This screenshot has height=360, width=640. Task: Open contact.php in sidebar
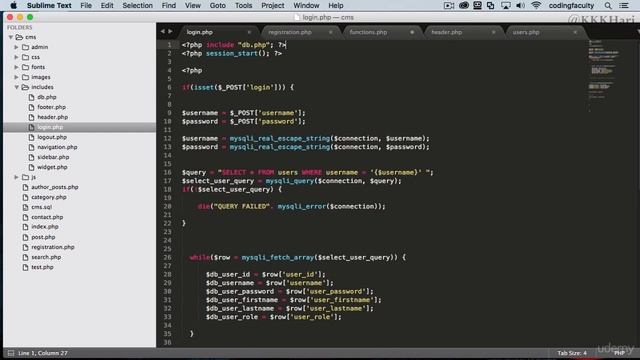click(47, 217)
